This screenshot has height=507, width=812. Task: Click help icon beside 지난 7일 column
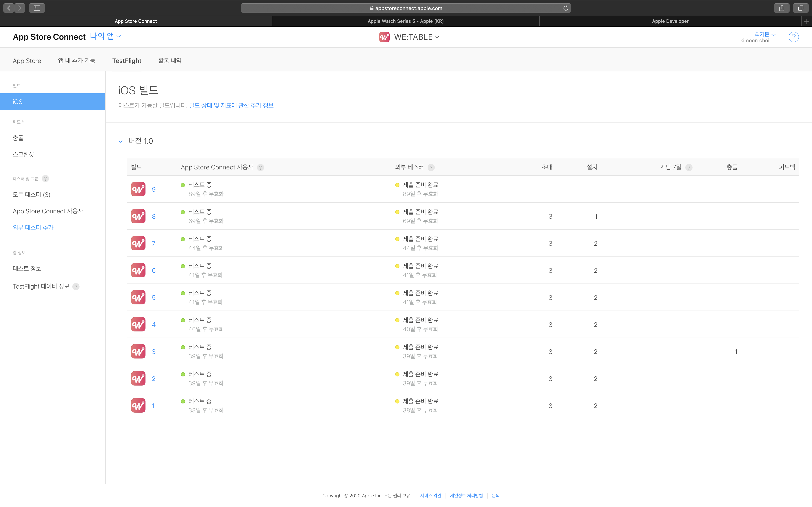coord(689,167)
